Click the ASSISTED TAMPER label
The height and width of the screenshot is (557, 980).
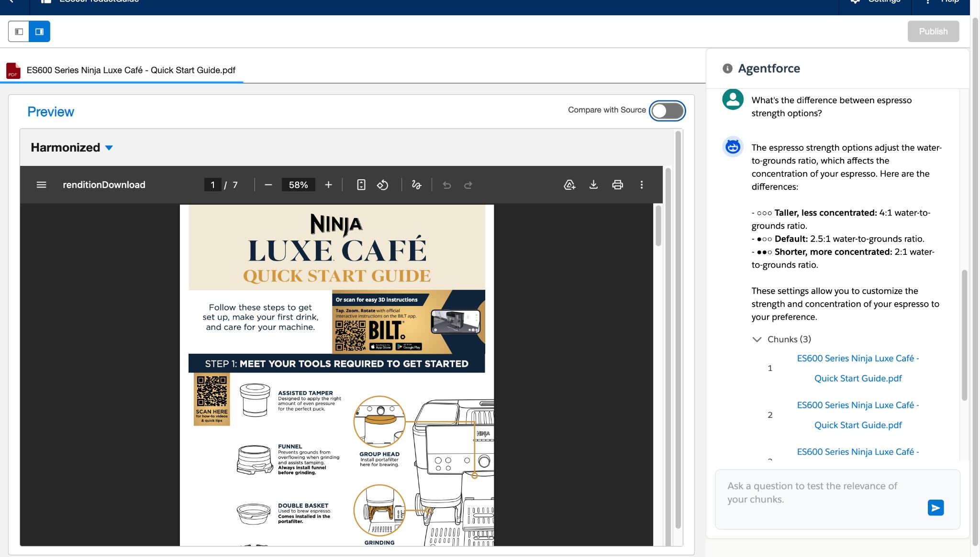click(x=305, y=393)
